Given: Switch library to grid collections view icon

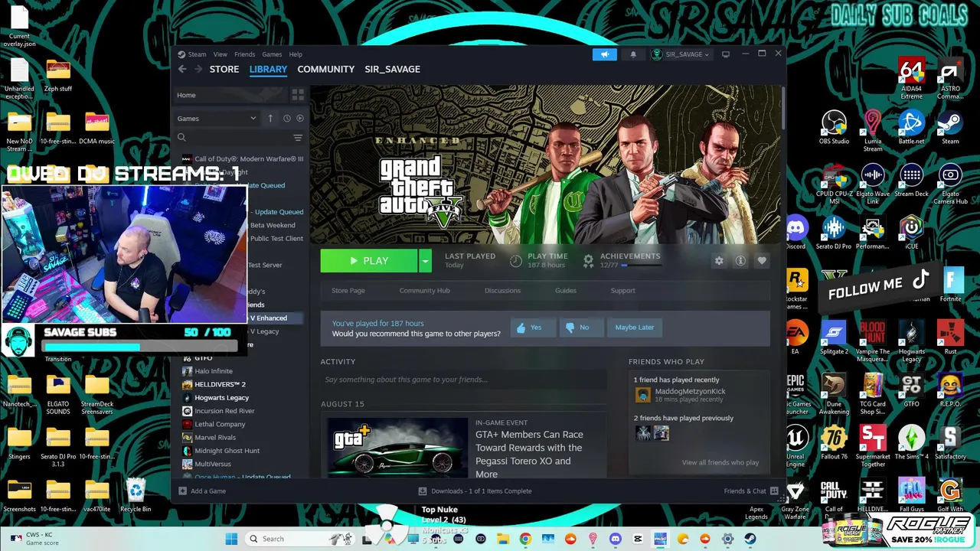Looking at the screenshot, I should [x=298, y=95].
